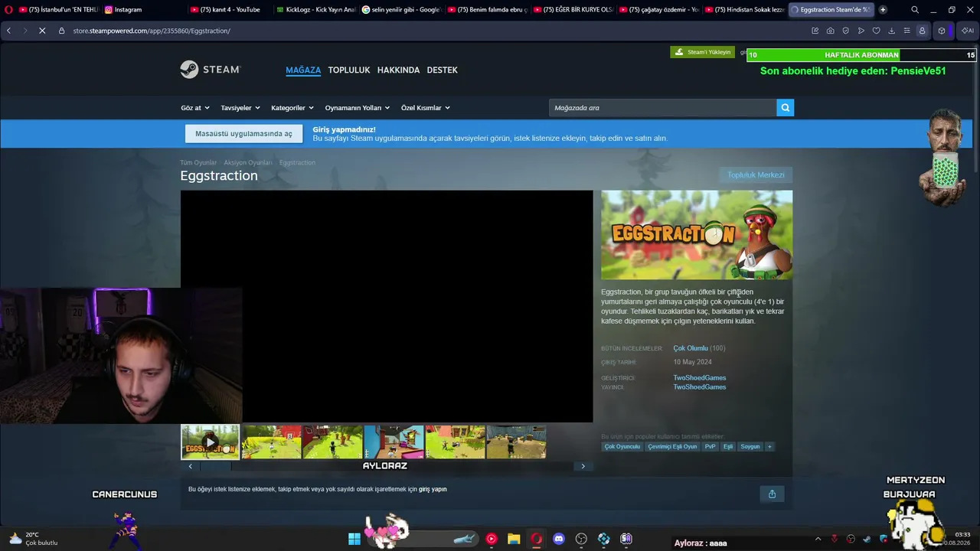
Task: Click the Çok Olumlu reviews link
Action: click(691, 348)
